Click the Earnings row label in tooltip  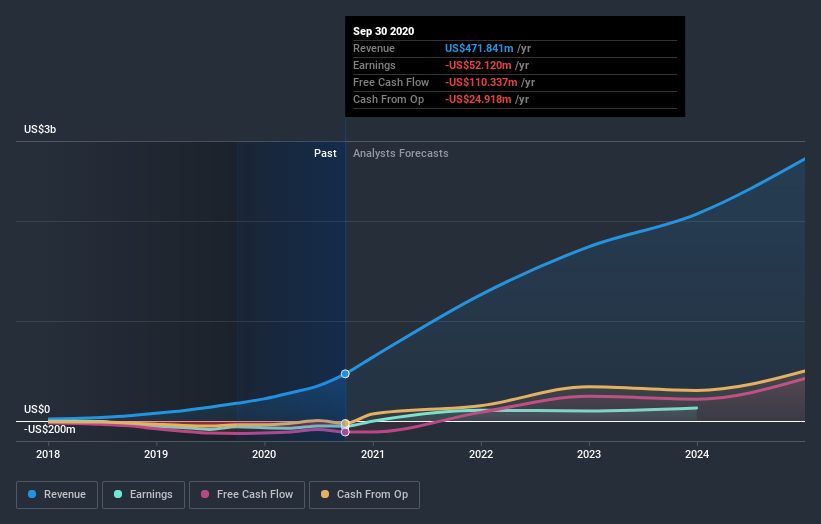[x=374, y=65]
